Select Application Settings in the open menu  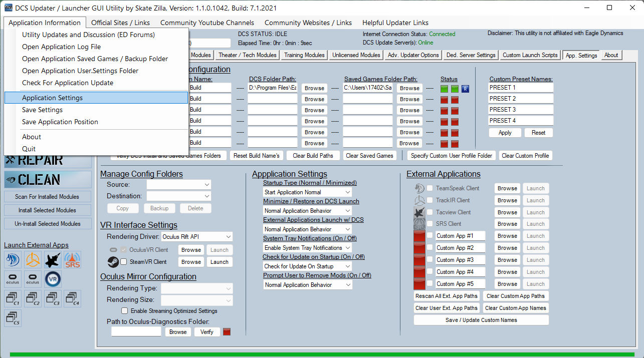click(x=96, y=98)
